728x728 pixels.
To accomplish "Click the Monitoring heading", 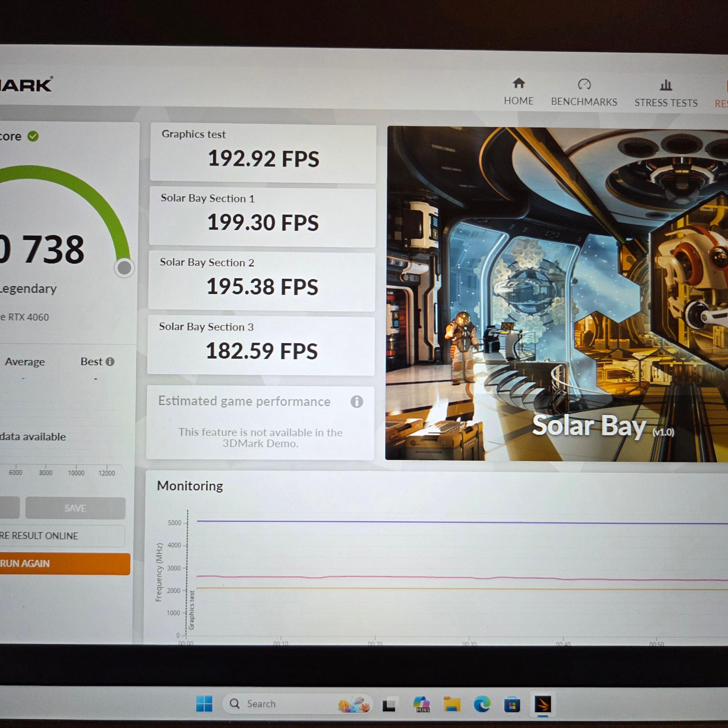I will (x=190, y=486).
